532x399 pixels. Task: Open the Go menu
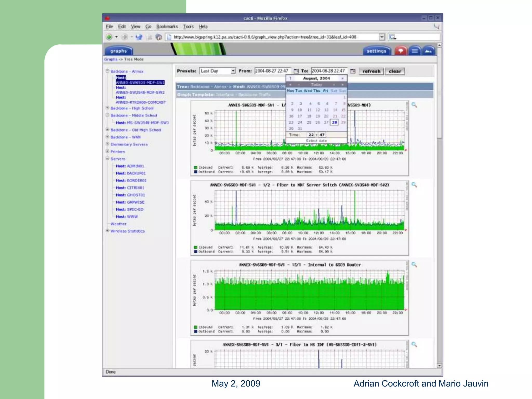pos(148,26)
